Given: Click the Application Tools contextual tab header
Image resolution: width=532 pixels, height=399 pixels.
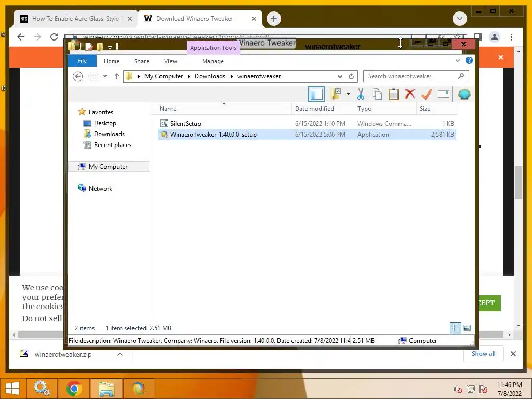Looking at the screenshot, I should (213, 48).
